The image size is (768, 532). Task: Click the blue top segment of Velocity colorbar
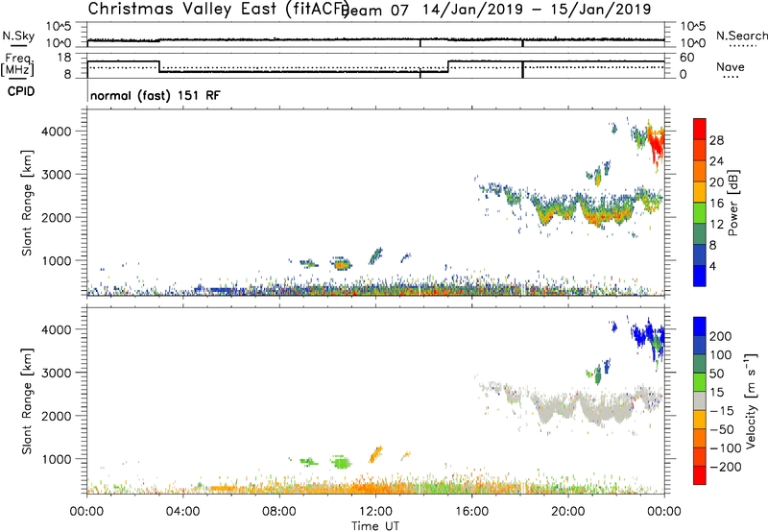pos(700,326)
